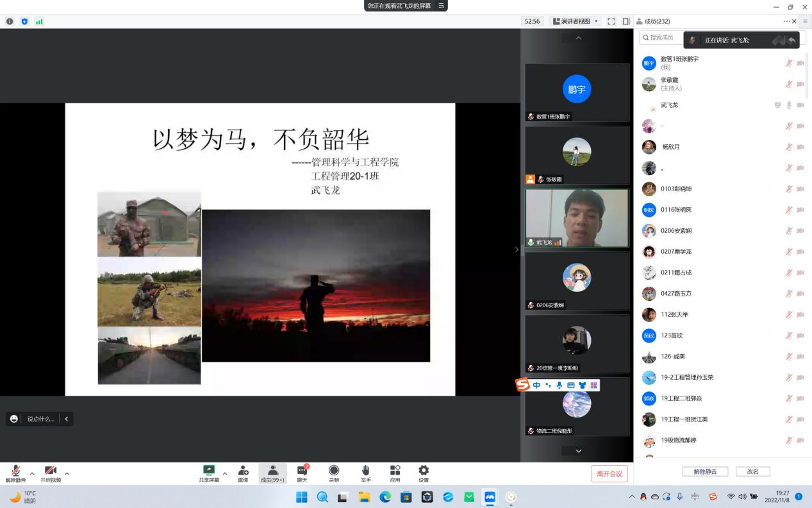Enter fullscreen using the top bar icon

tap(611, 21)
